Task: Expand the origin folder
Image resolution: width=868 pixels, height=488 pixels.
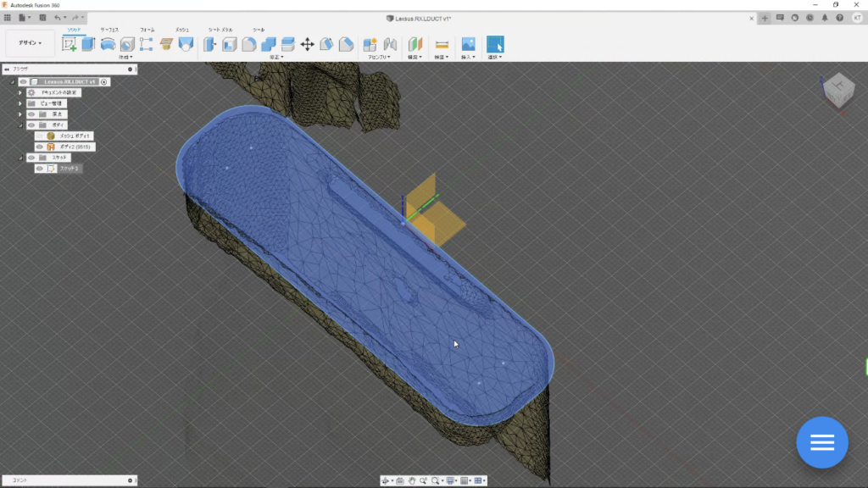Action: 20,114
